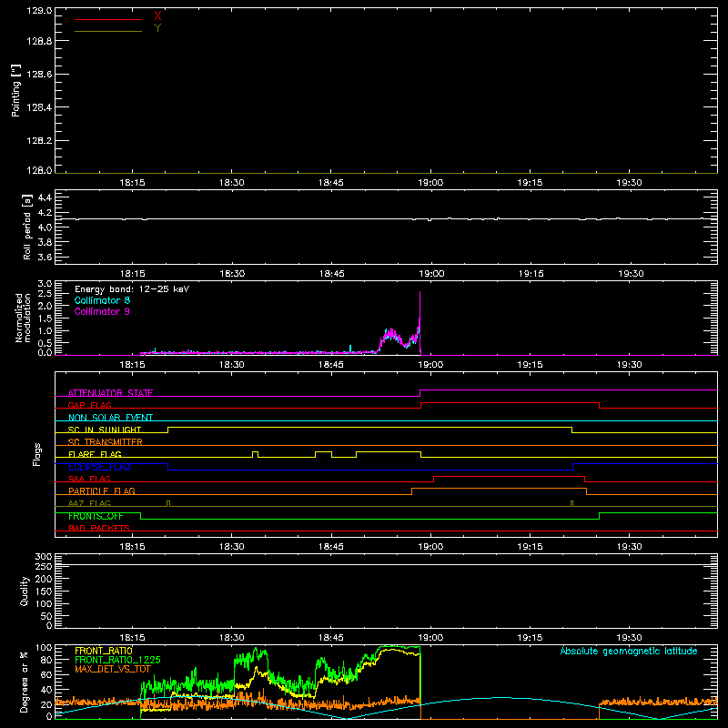Select the orange MAX_DET_VS_TOT legend entry
728x728 pixels.
(x=113, y=669)
